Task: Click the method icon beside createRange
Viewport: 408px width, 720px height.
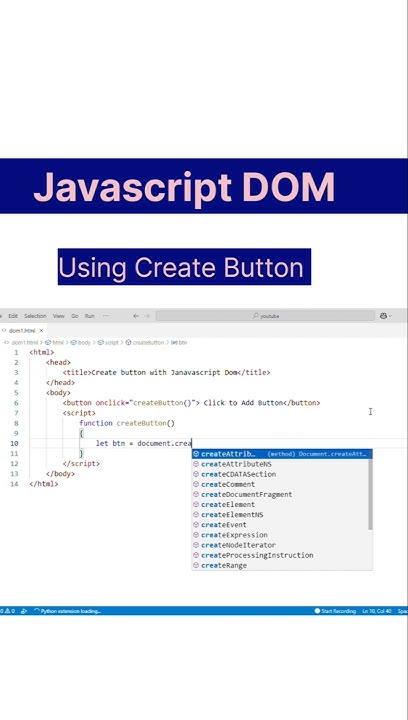Action: [196, 565]
